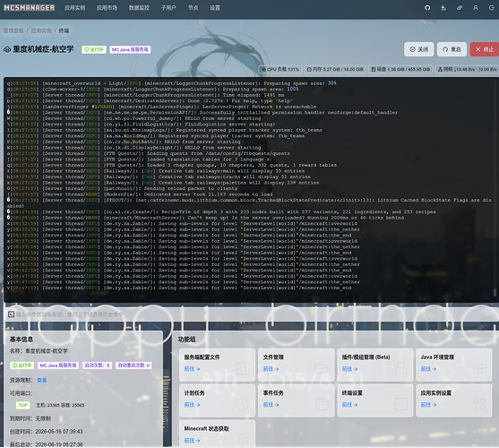Open 前往 link under 文件管理
This screenshot has width=499, height=448.
271,369
